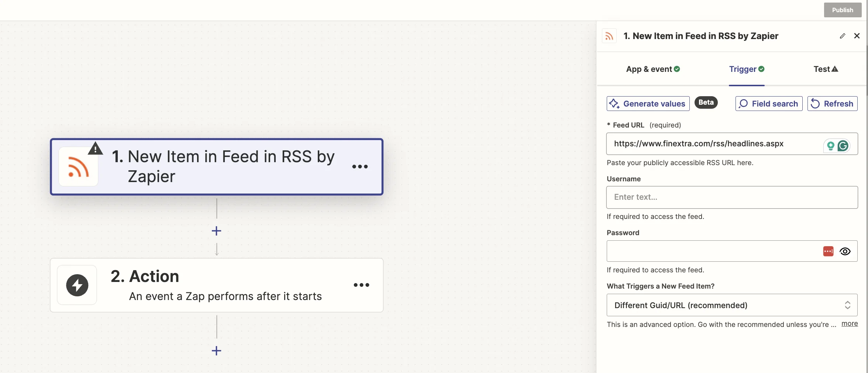Click warning icon next to Test tab
Image resolution: width=868 pixels, height=373 pixels.
tap(835, 69)
